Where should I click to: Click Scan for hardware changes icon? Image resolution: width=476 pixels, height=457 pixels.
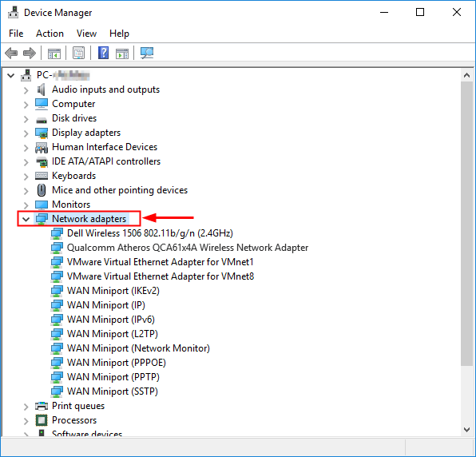click(x=147, y=54)
